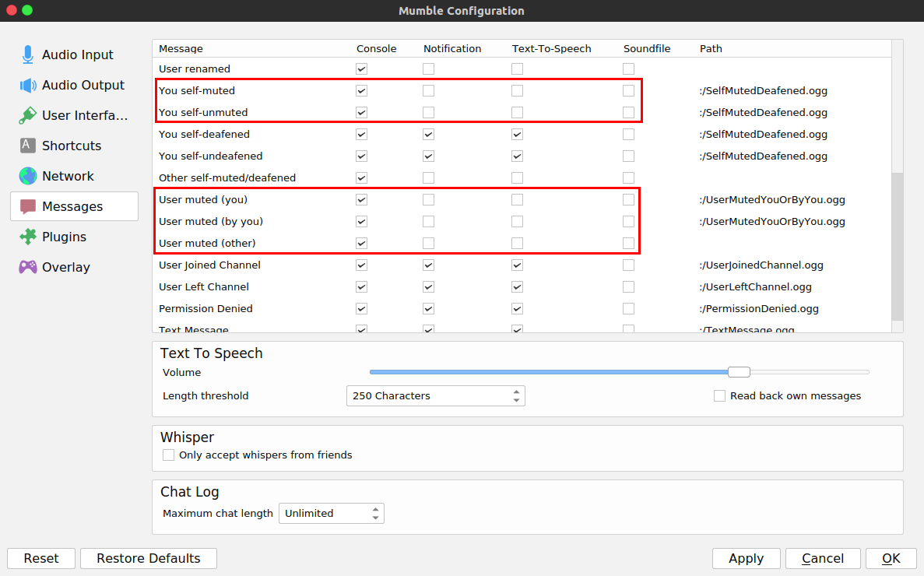The width and height of the screenshot is (924, 576).
Task: Click the User Interface brush icon
Action: coord(28,115)
